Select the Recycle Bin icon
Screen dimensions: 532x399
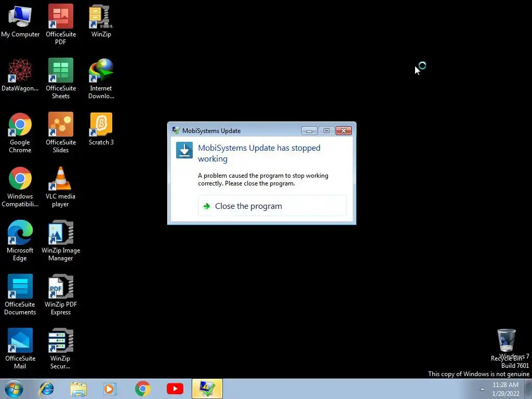click(506, 345)
